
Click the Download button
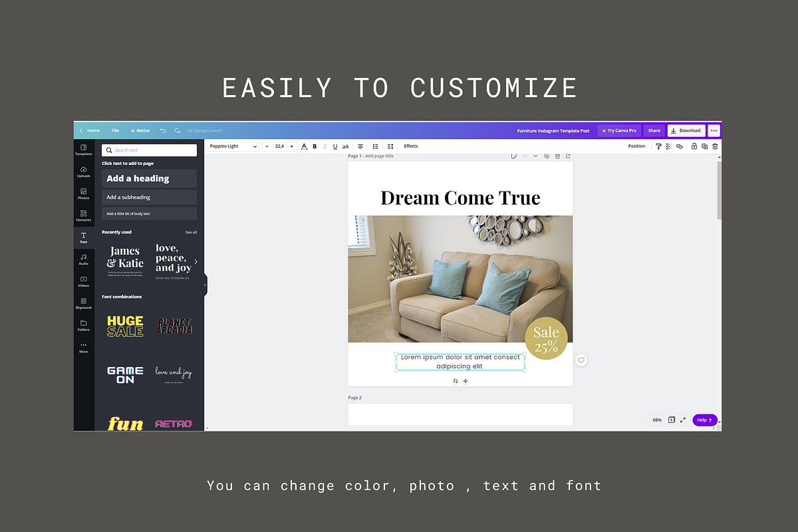(686, 130)
